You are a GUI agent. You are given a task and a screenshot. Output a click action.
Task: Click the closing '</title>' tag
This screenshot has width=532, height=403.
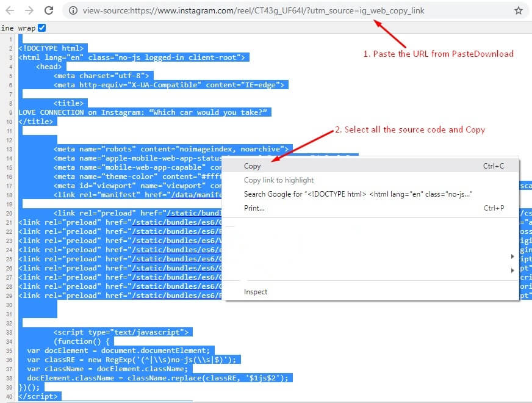(36, 122)
